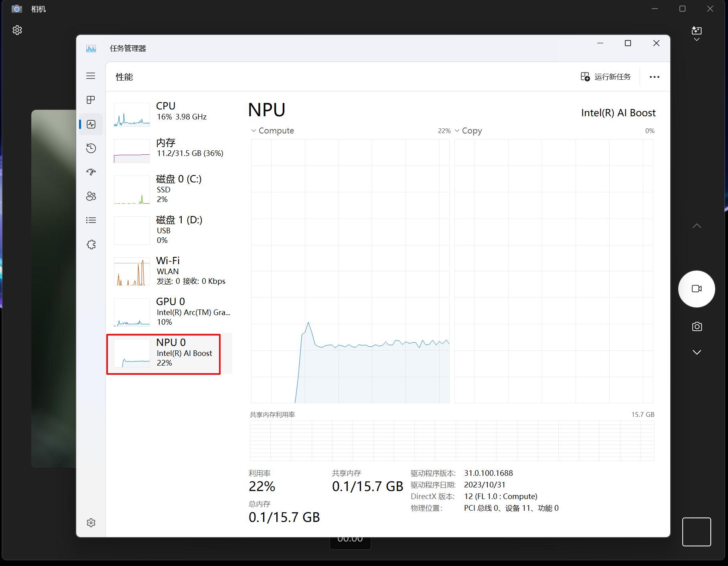The height and width of the screenshot is (566, 728).
Task: Open the Users page in Task Manager
Action: (x=91, y=196)
